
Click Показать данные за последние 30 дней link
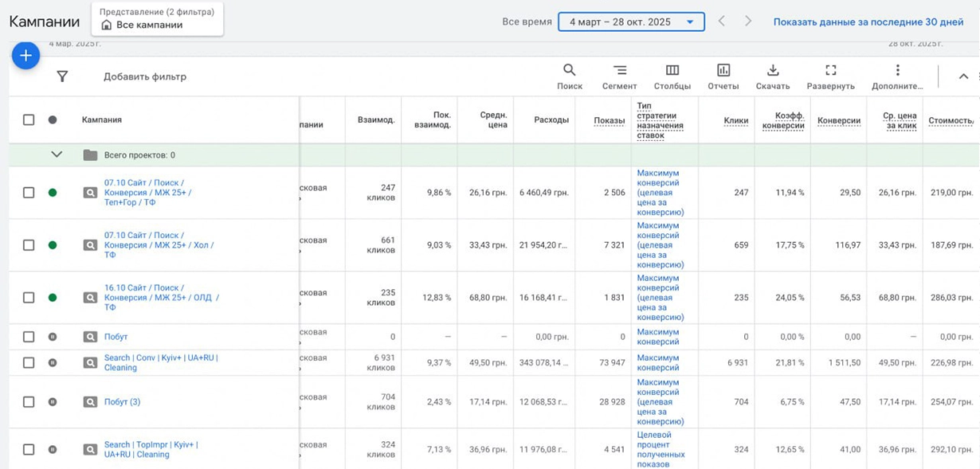868,21
